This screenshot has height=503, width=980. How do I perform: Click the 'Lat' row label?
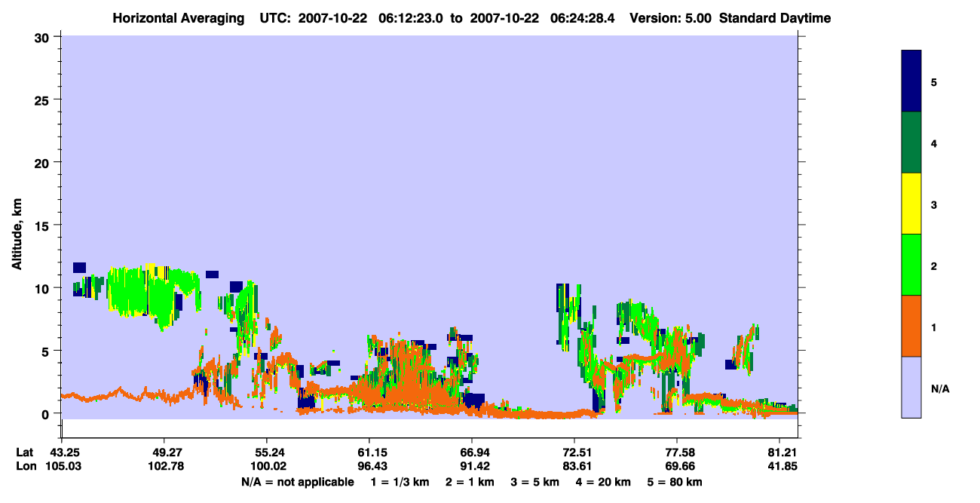[25, 452]
